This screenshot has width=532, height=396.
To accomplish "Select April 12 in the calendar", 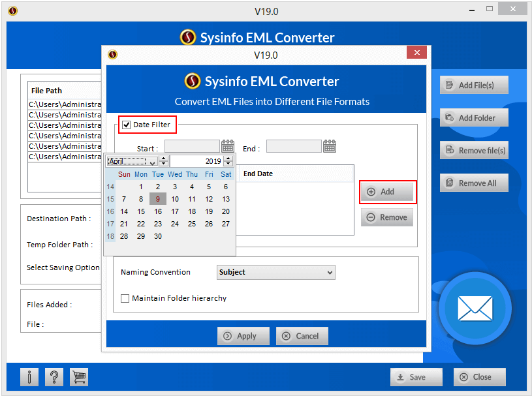I will pos(209,199).
